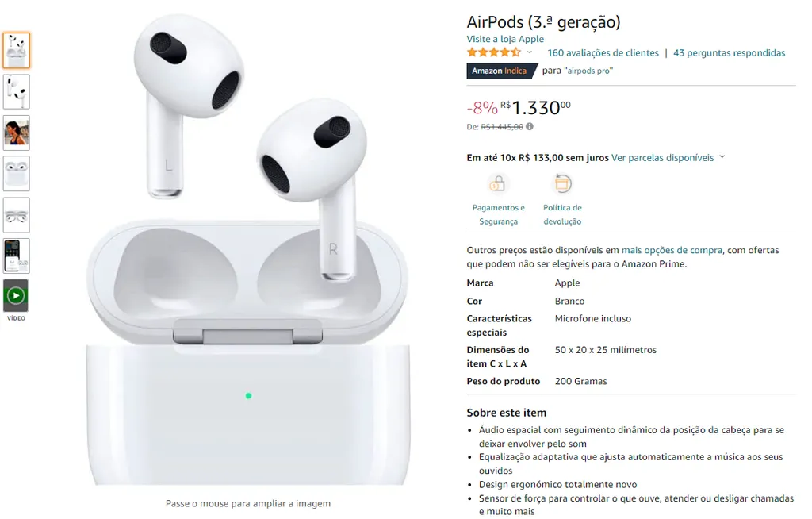Select the thumbnail with AirPods outline sketch
812x519 pixels.
(16, 214)
